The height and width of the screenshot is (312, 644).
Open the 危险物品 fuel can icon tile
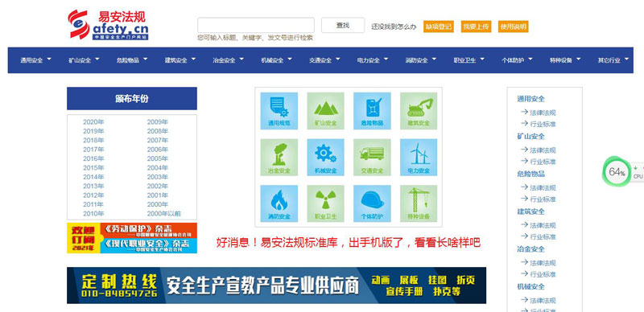[x=372, y=111]
